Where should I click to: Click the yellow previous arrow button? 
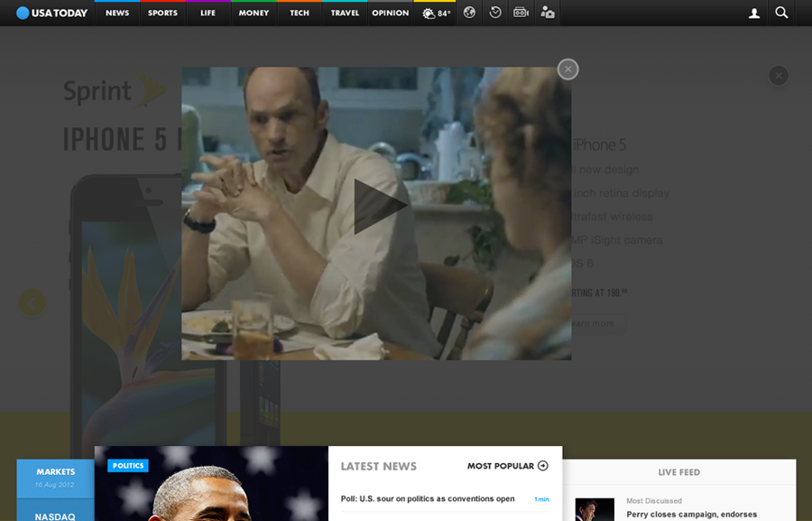point(32,302)
